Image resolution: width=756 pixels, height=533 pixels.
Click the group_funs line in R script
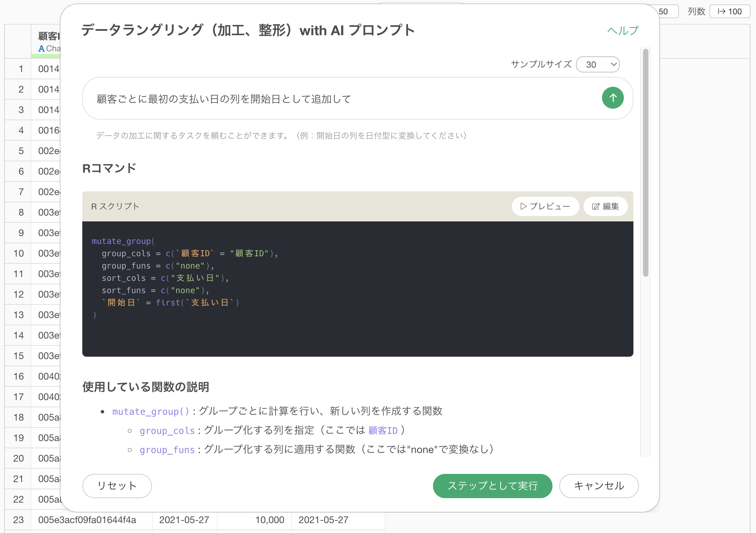point(158,266)
